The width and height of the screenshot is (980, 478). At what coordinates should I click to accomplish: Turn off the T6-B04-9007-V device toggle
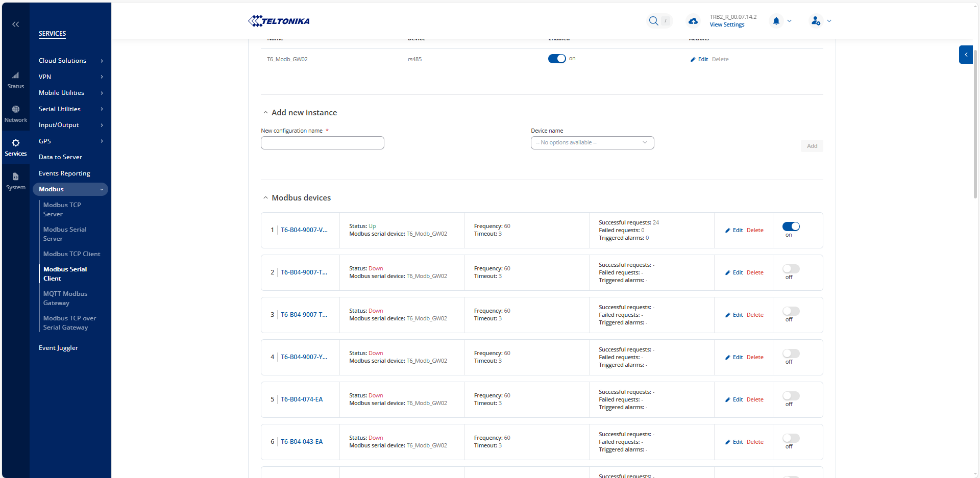click(x=791, y=227)
